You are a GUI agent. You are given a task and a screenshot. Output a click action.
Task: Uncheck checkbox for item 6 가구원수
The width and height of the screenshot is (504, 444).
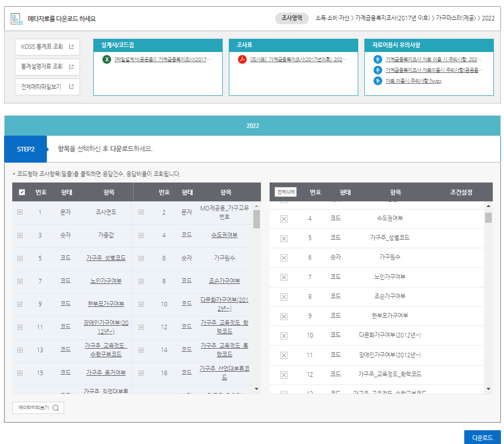141,258
